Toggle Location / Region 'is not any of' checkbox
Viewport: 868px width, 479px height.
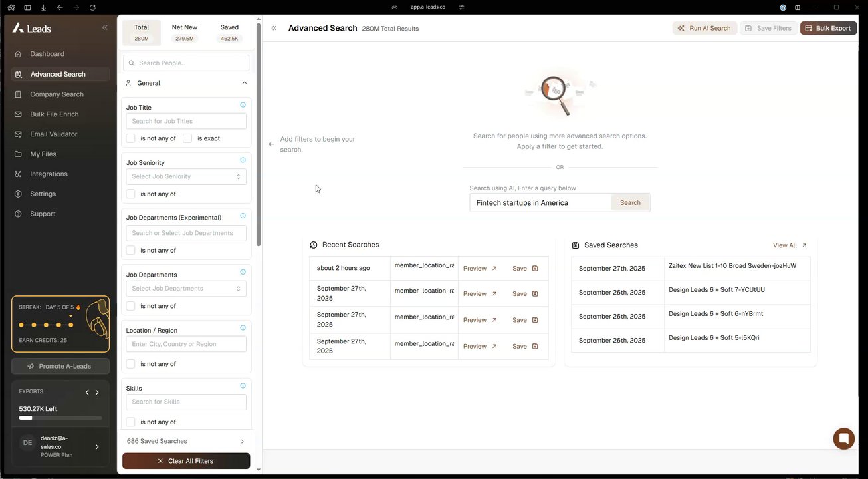tap(131, 364)
